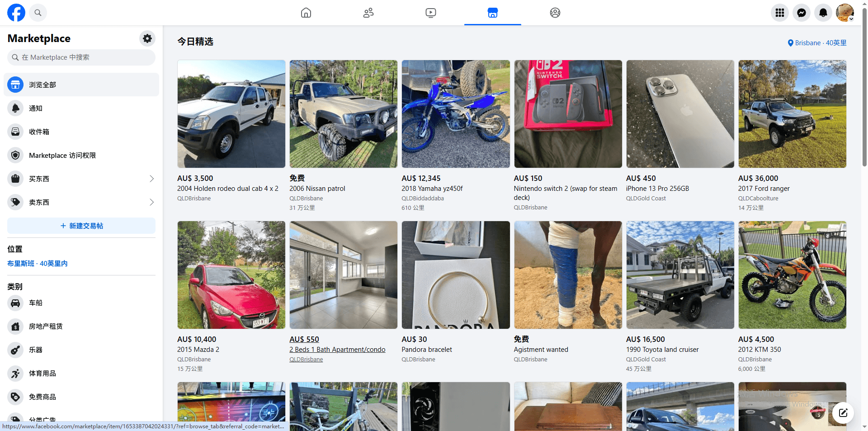The height and width of the screenshot is (431, 868).
Task: Click the AU$ 550 price link
Action: (304, 339)
